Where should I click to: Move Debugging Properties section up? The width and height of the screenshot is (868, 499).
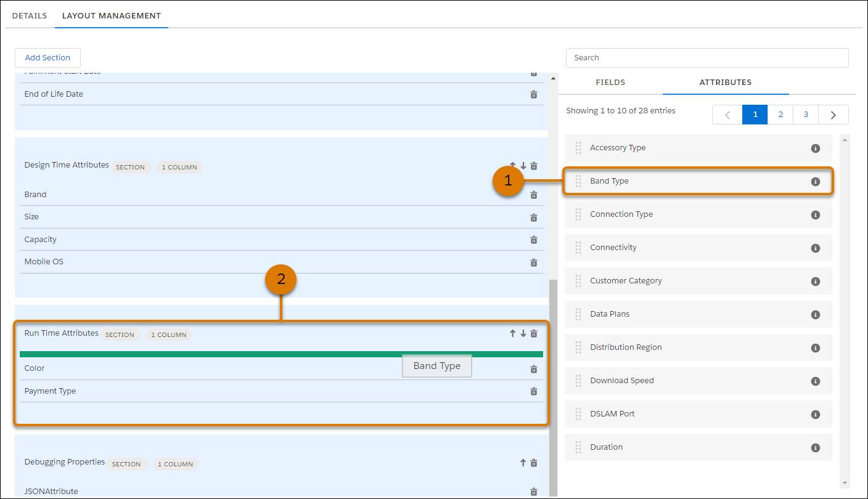523,463
